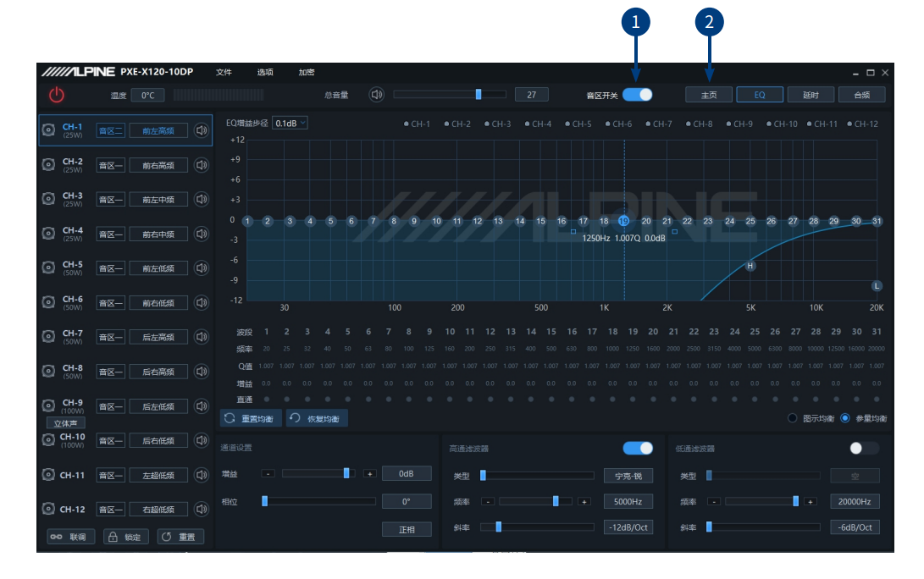Image resolution: width=924 pixels, height=579 pixels.
Task: Switch to the 延时 tab
Action: 811,95
